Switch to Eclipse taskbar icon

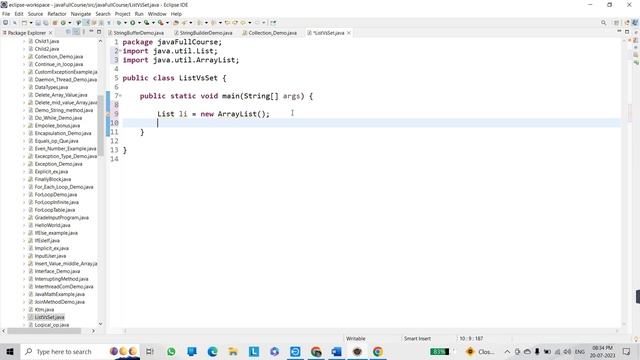coord(357,351)
